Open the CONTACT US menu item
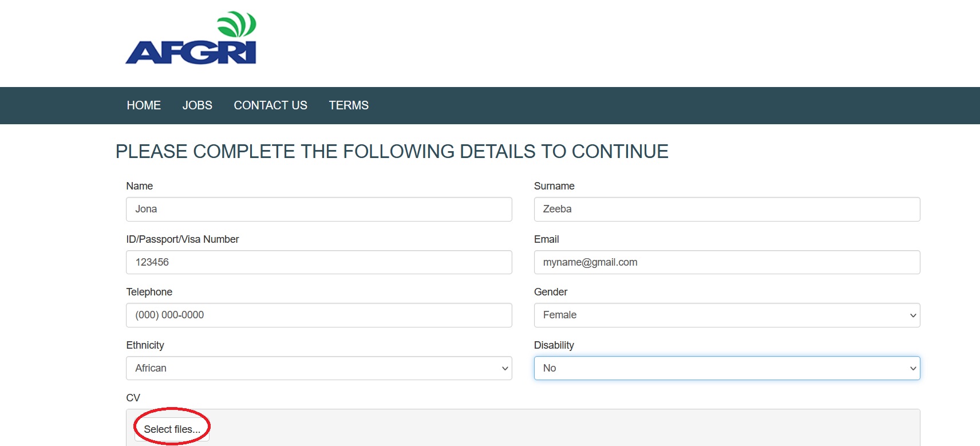 270,105
